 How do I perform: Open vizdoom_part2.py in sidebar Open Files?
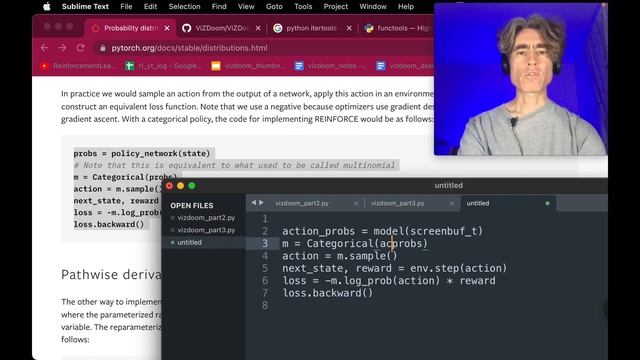click(x=206, y=218)
